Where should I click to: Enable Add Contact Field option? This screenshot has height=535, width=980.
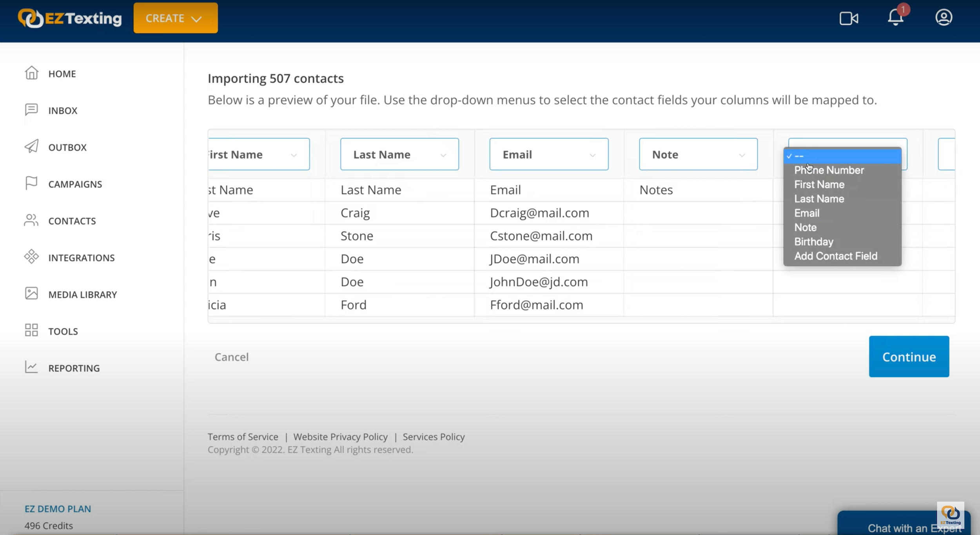836,256
